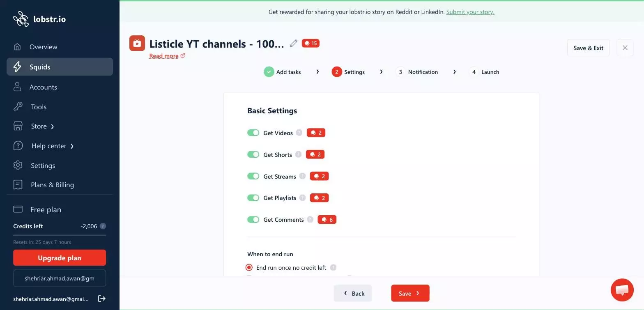This screenshot has height=310, width=644.
Task: Click help icon next to Get Videos
Action: (x=299, y=133)
